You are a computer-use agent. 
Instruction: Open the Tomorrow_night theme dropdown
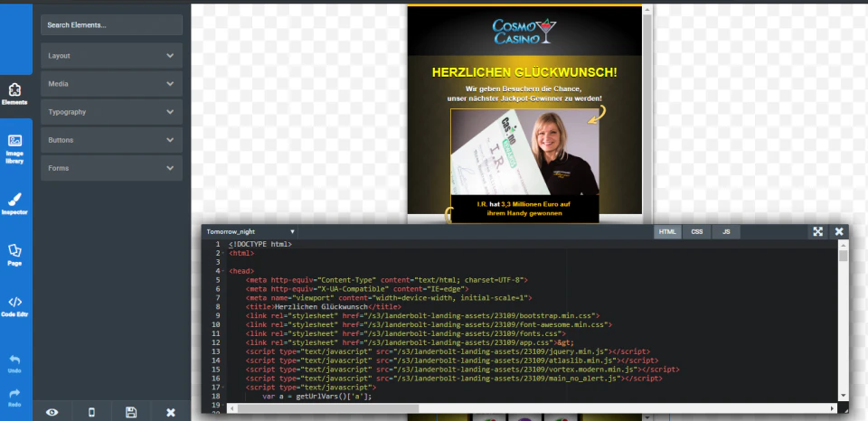250,232
